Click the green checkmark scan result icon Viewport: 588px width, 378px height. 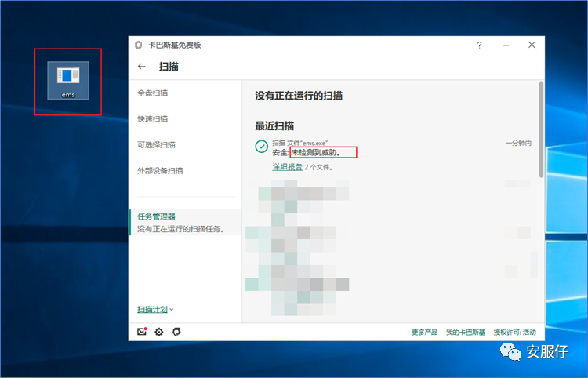[x=261, y=146]
